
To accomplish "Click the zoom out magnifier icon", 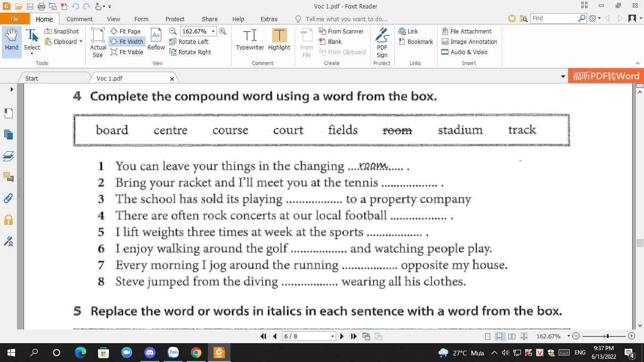I will tap(173, 31).
